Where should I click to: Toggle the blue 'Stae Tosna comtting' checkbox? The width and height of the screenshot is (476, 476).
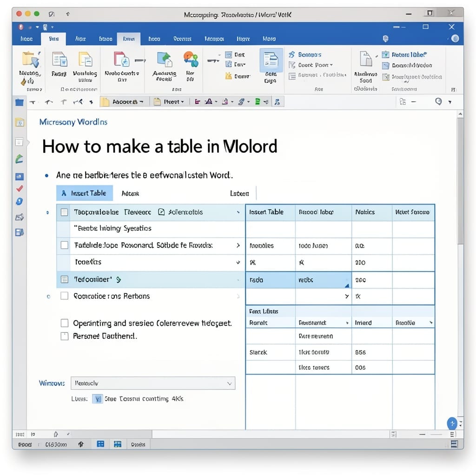(x=98, y=398)
